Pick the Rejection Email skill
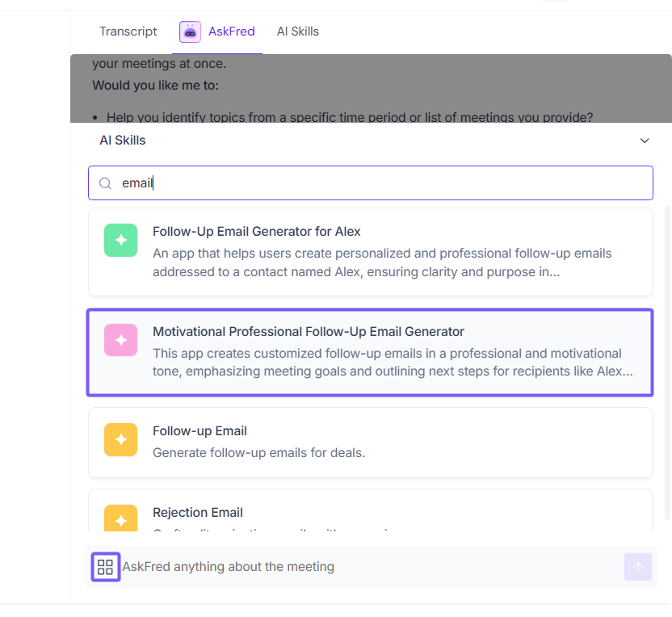The image size is (672, 617). 370,510
